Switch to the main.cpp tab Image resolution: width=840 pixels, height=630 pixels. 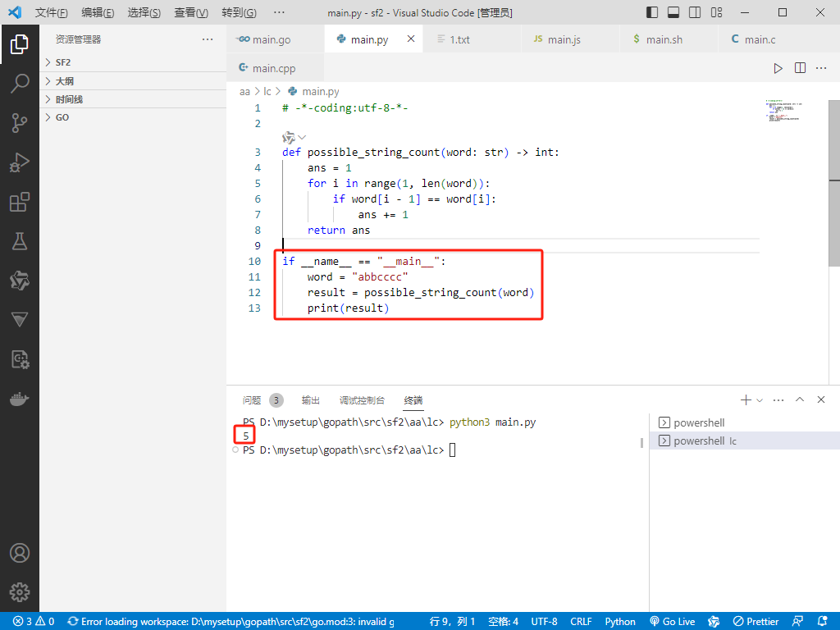[x=276, y=68]
